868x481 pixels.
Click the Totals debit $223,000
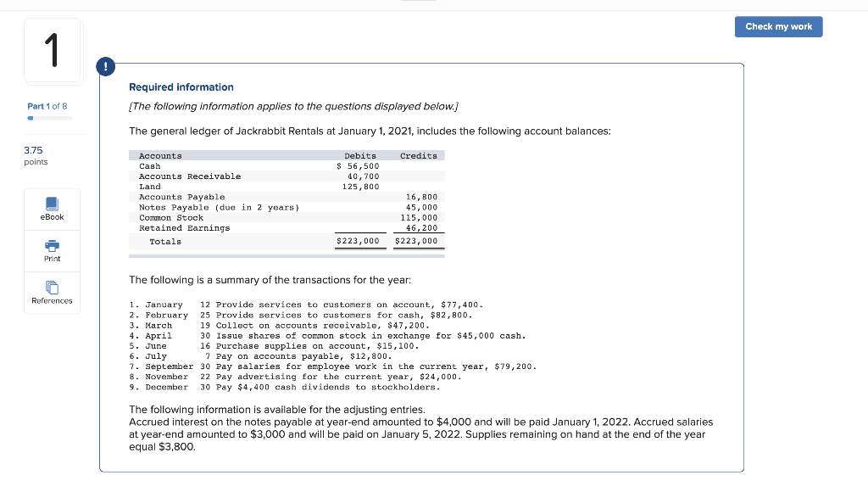[358, 241]
